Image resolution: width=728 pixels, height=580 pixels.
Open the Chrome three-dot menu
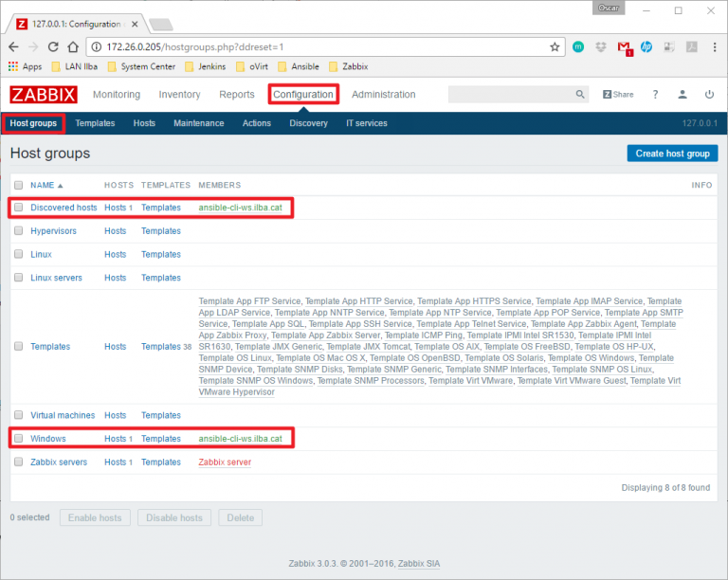tap(715, 46)
